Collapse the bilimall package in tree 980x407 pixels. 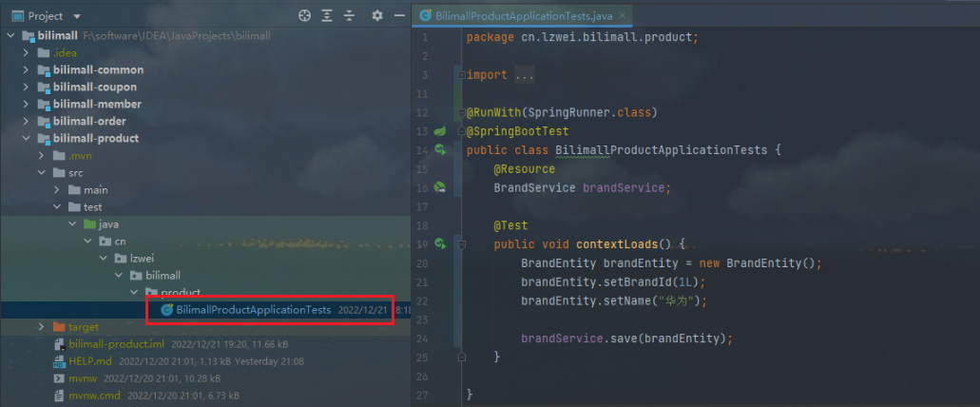118,275
